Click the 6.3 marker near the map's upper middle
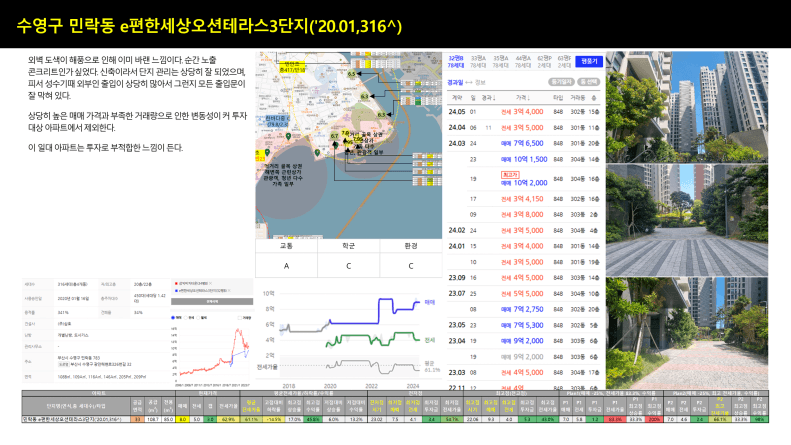 tap(365, 96)
